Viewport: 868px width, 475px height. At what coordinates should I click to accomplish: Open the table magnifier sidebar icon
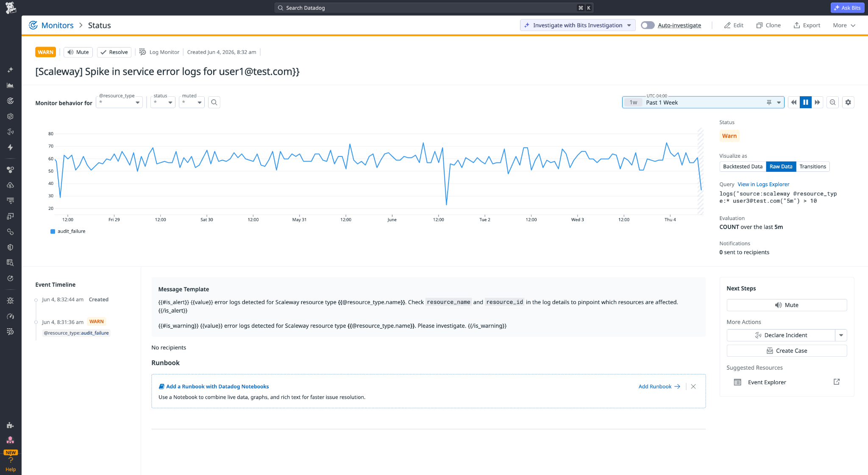[11, 263]
